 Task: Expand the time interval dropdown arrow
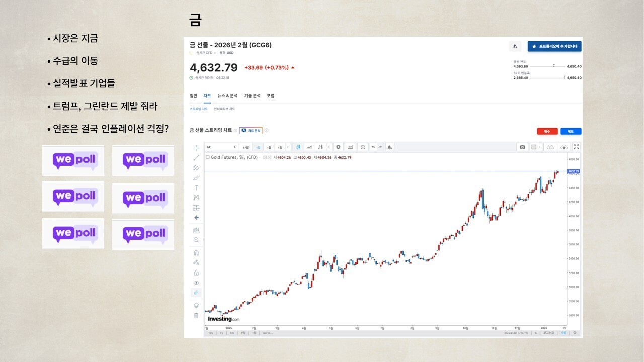(x=288, y=147)
